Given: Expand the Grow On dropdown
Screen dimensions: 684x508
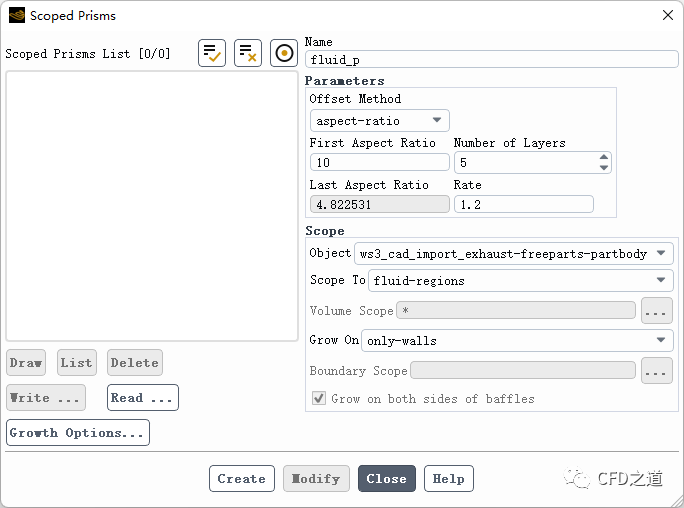Looking at the screenshot, I should 516,341.
